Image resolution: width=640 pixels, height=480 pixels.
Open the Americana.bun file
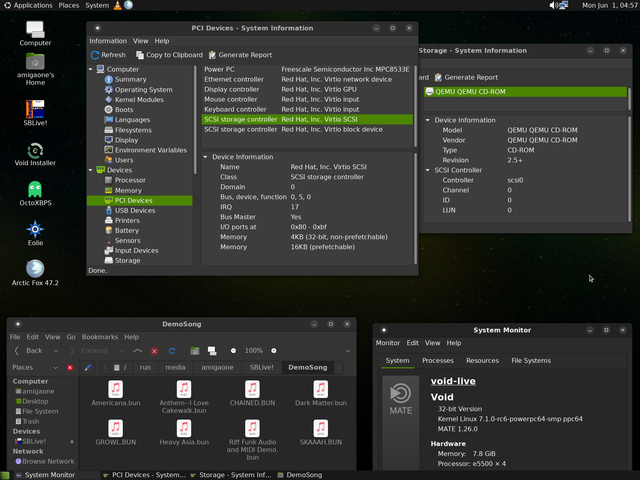(x=116, y=393)
